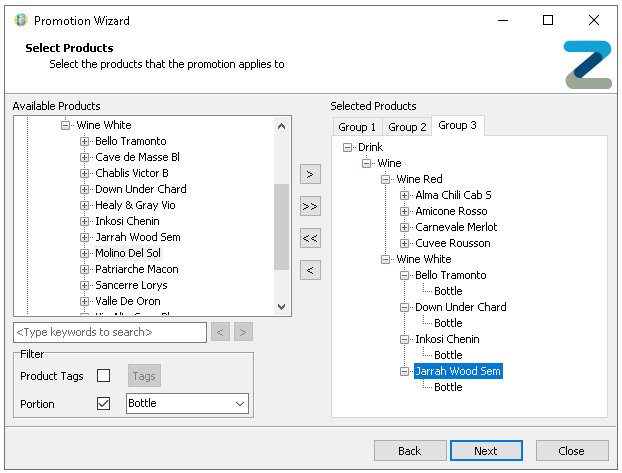Switch to the Group 2 tab
622x473 pixels.
pyautogui.click(x=407, y=127)
